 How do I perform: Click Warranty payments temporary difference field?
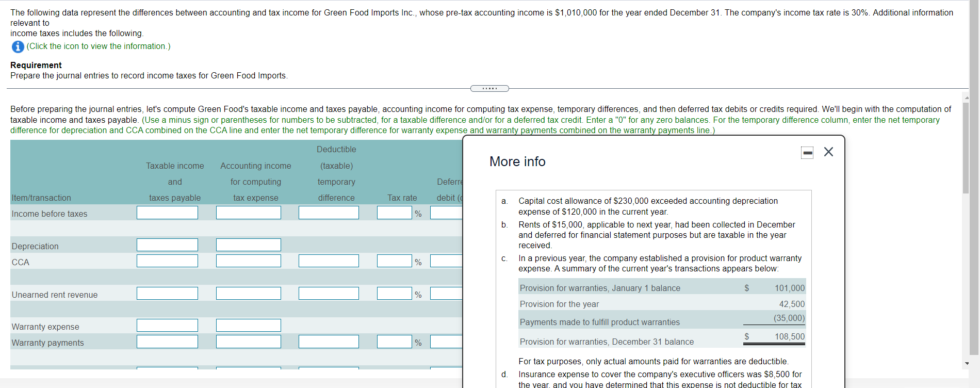coord(329,342)
